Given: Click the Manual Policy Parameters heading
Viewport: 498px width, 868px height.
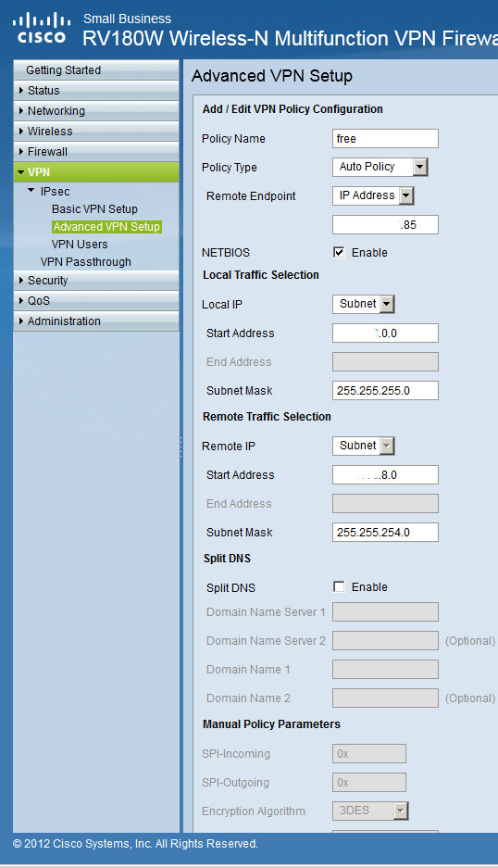Looking at the screenshot, I should pos(272,724).
